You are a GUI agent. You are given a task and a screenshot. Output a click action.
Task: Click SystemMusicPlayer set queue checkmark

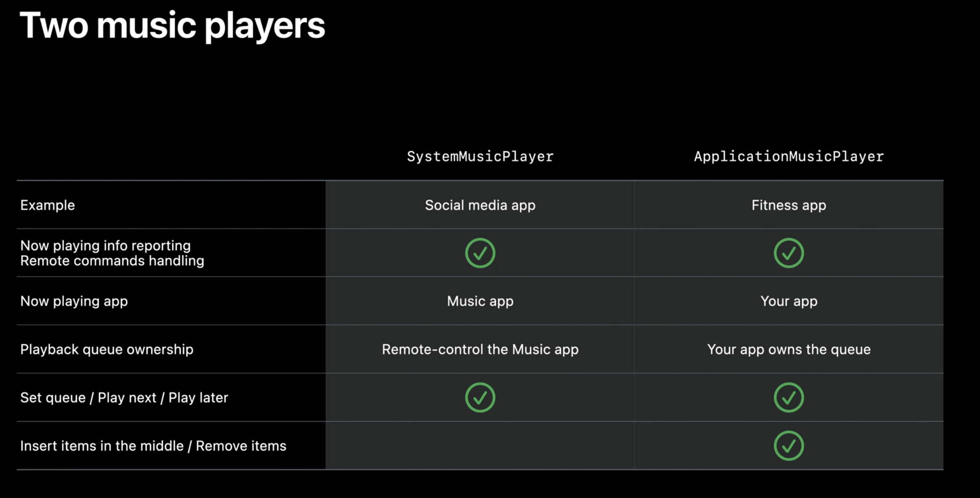480,398
